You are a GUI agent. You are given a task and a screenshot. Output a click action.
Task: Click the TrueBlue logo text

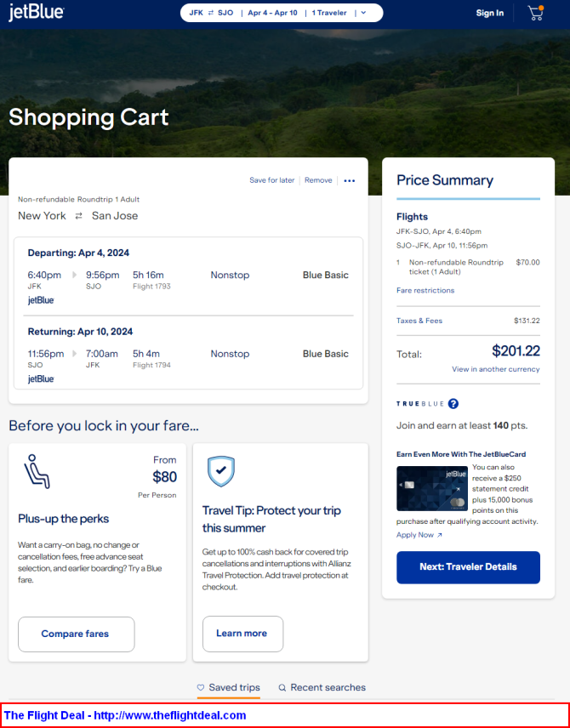pyautogui.click(x=420, y=404)
